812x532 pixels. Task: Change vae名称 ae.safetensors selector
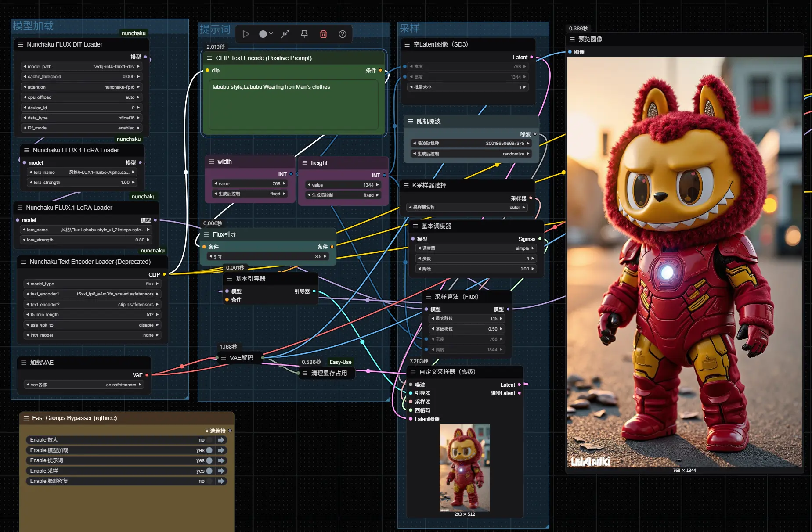[x=83, y=385]
